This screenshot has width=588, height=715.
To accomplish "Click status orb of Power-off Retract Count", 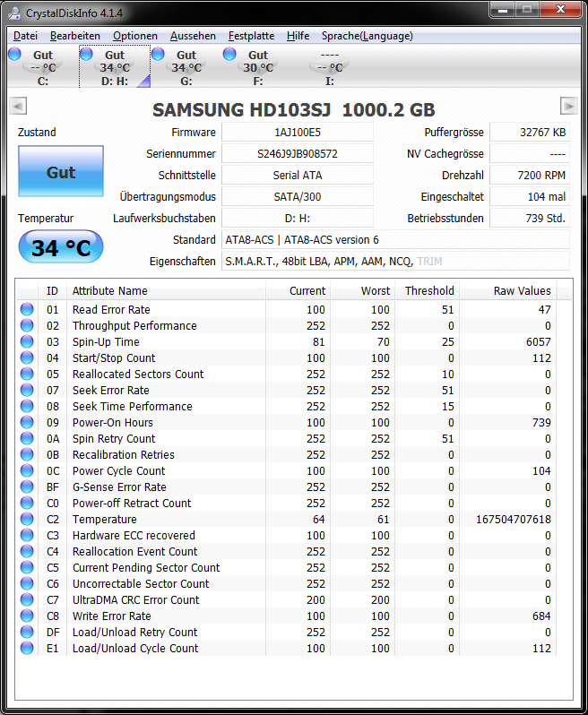I will tap(27, 503).
